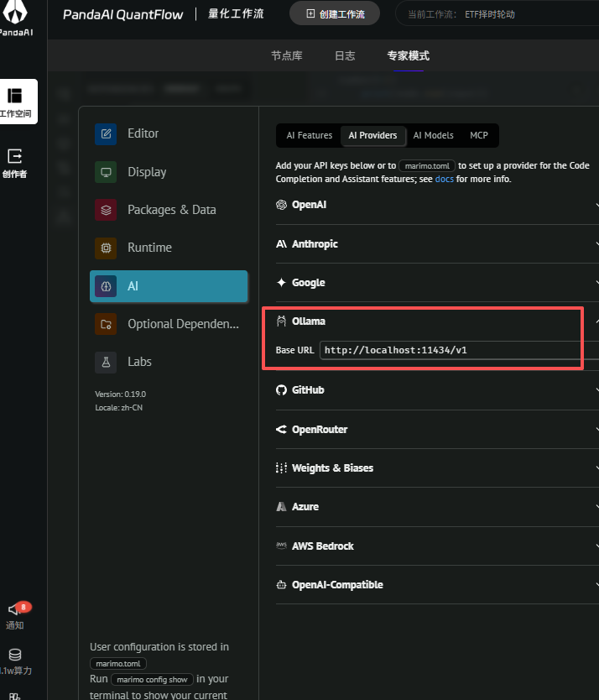Expand the Azure provider section
Viewport: 599px width, 700px height.
(x=437, y=507)
